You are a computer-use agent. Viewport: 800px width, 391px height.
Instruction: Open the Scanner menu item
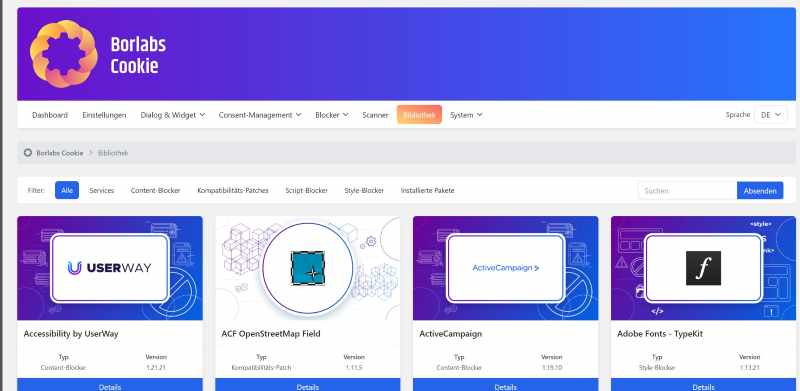376,115
